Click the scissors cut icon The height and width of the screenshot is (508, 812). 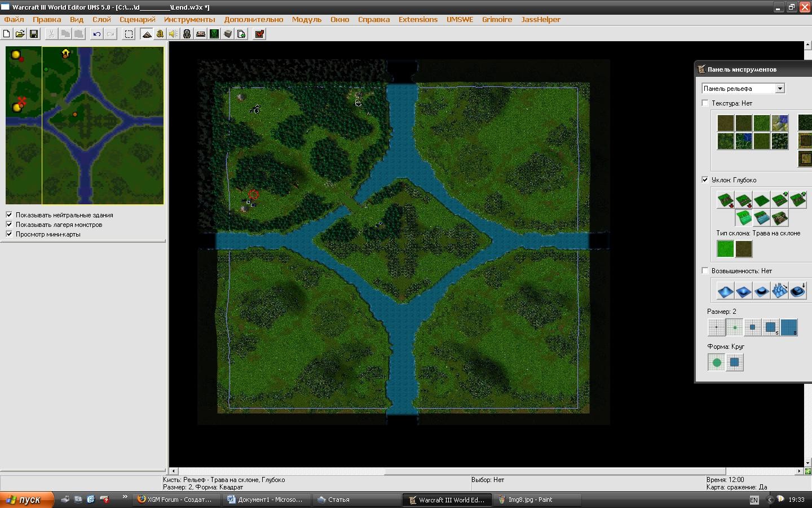pos(51,34)
